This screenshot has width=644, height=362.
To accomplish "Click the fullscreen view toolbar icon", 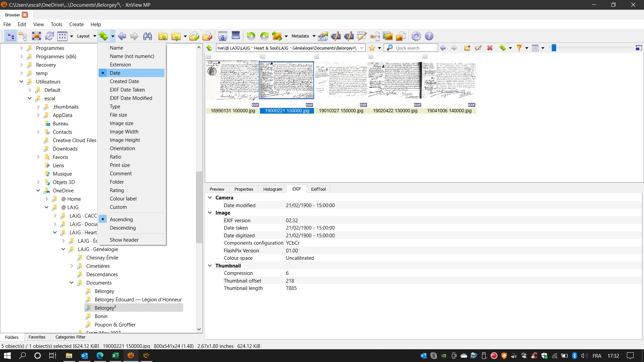I will pos(37,36).
